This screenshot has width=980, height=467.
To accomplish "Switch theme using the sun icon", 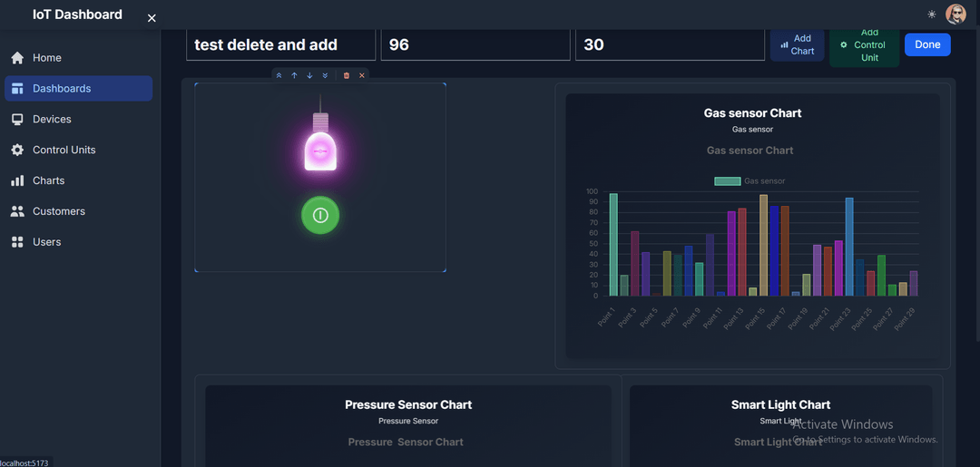I will [931, 15].
